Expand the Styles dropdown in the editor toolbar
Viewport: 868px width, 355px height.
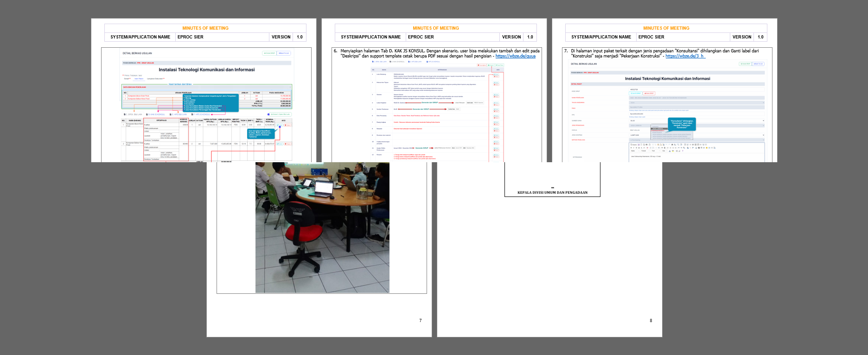(635, 151)
